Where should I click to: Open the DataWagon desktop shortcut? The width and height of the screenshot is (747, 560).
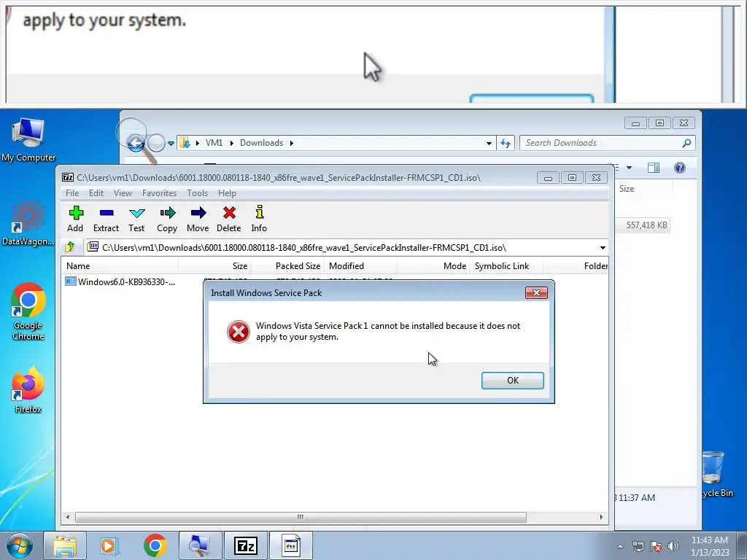(28, 224)
